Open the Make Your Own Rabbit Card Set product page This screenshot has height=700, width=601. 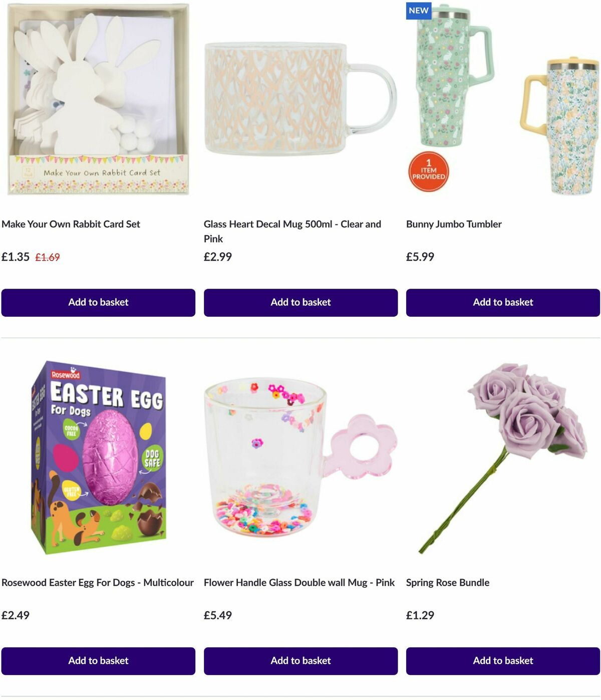click(x=72, y=224)
